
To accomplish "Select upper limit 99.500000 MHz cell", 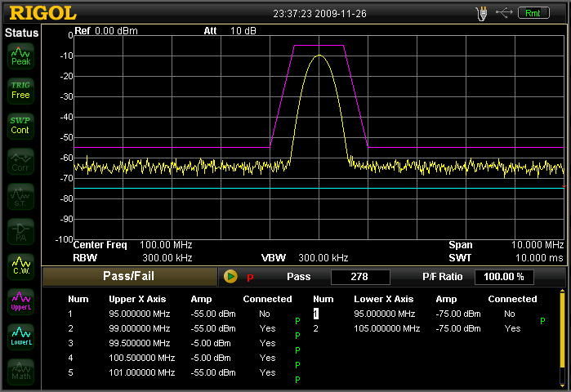I will pos(140,343).
